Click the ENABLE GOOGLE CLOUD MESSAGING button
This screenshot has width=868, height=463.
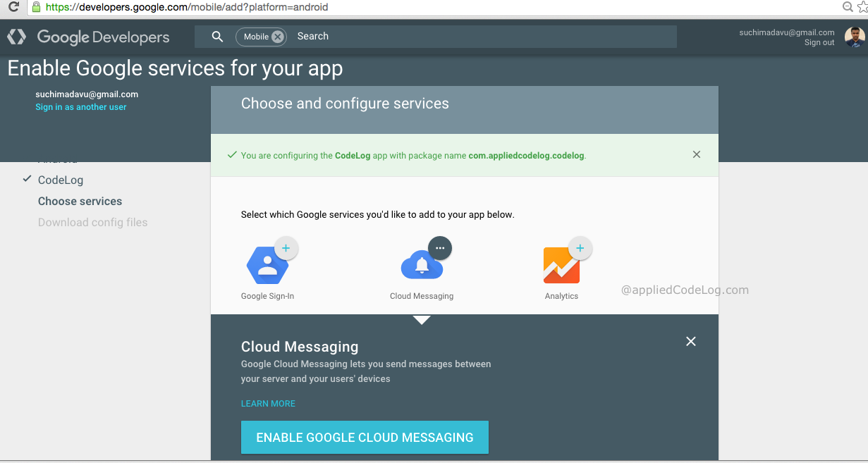pyautogui.click(x=365, y=437)
